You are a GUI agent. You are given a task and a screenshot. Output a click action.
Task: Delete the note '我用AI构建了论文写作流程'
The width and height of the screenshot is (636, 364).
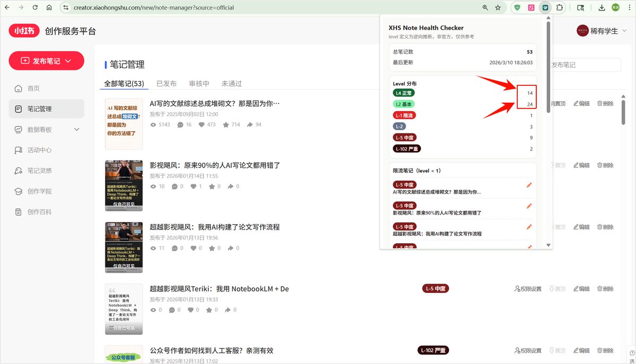(x=605, y=227)
